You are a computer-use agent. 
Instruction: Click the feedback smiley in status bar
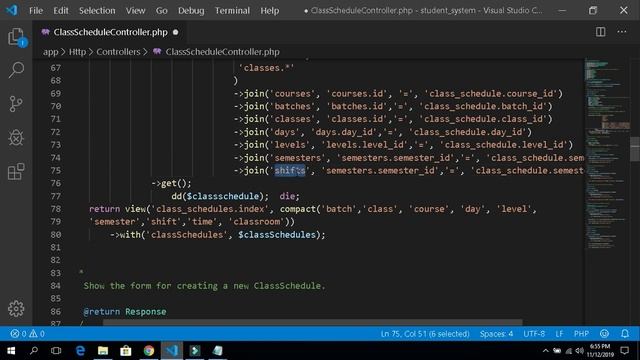(x=604, y=334)
